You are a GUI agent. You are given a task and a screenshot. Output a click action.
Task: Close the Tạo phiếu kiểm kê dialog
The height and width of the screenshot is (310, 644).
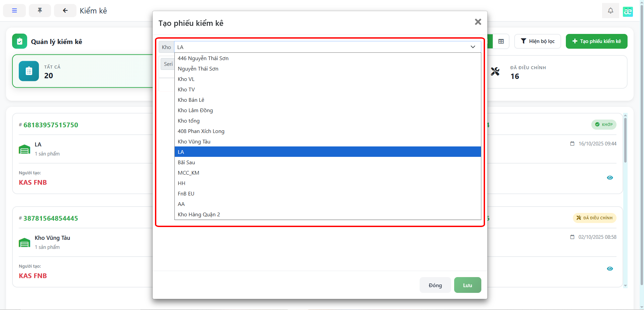(x=478, y=22)
